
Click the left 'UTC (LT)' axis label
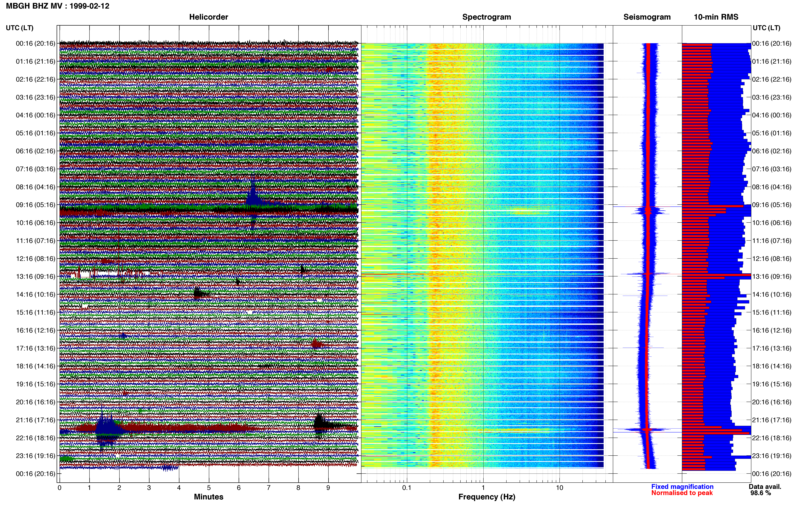tap(19, 28)
